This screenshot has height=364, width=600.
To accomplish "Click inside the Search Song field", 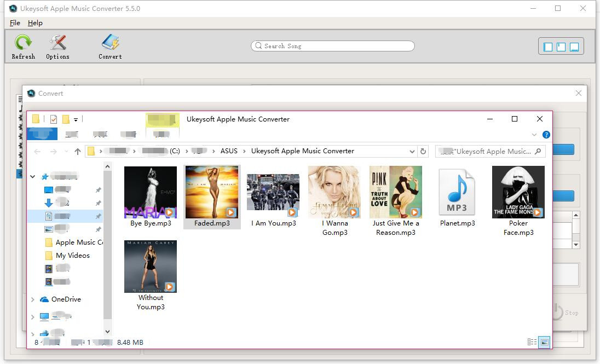I will (x=332, y=46).
